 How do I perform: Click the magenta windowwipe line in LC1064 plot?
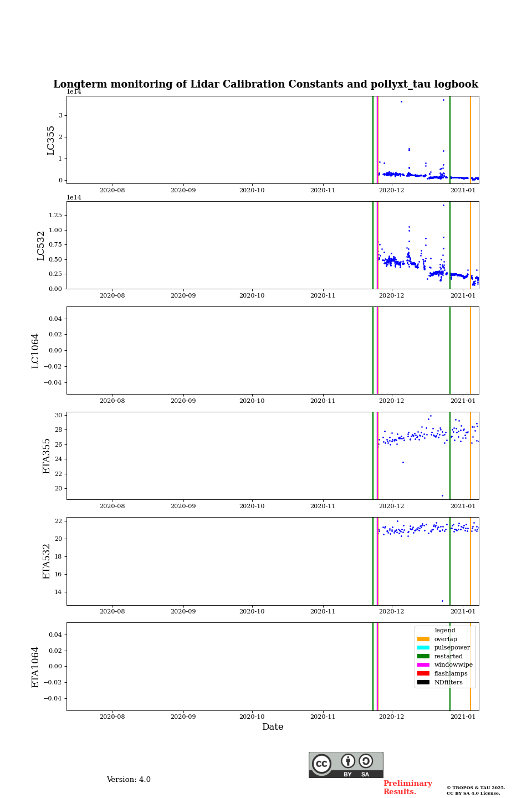[x=377, y=350]
